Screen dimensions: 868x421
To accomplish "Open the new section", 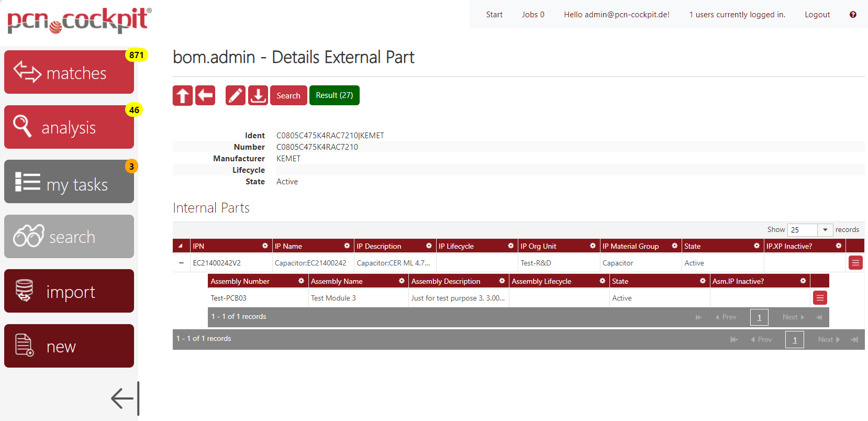I will pyautogui.click(x=69, y=346).
